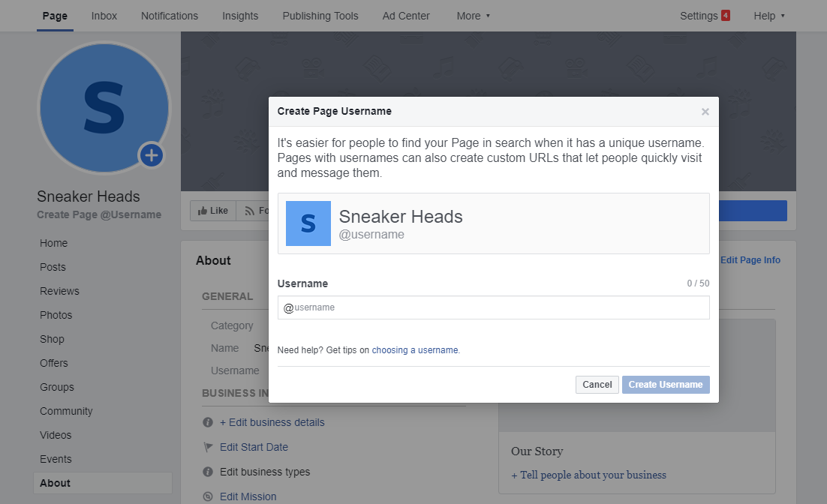This screenshot has height=504, width=827.
Task: Click the @username preview text in dialog
Action: coord(371,235)
